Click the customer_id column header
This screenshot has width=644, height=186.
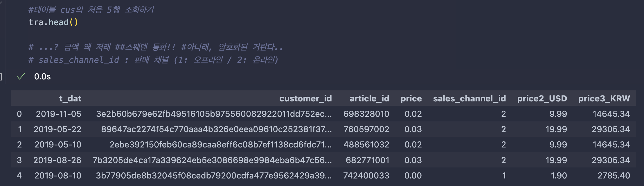tap(305, 99)
